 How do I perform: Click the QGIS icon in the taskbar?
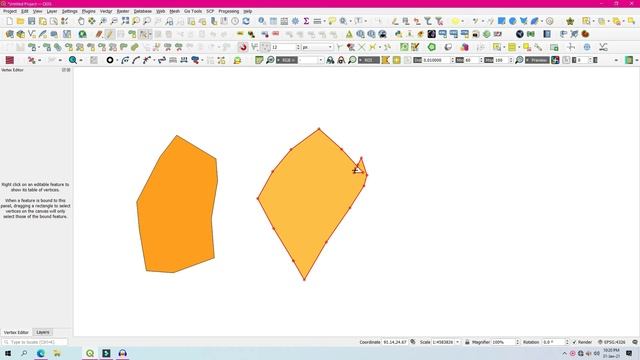(x=90, y=353)
